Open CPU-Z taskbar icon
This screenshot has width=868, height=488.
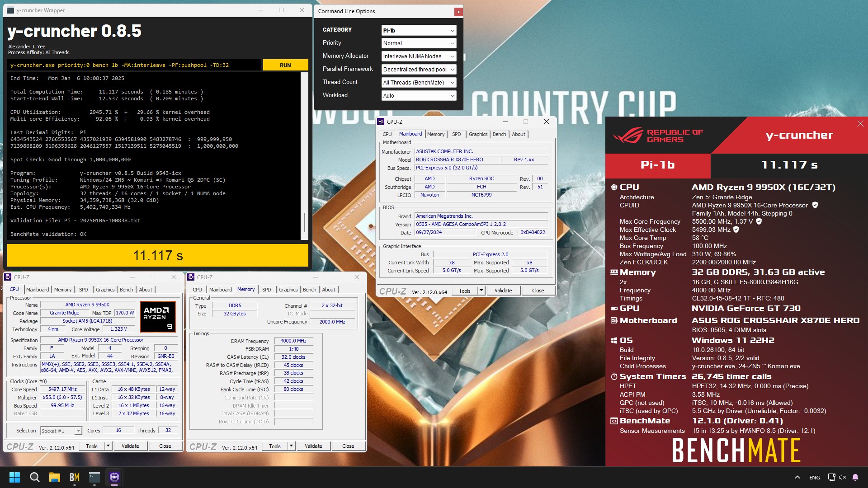[x=114, y=477]
